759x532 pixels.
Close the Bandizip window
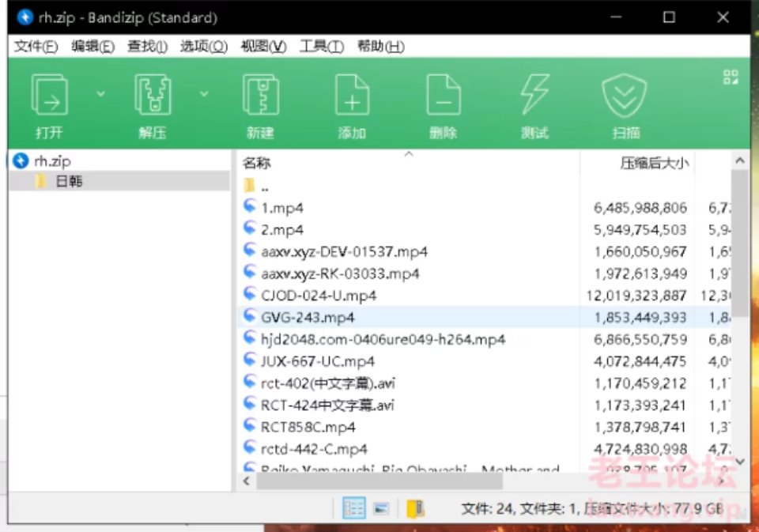(x=723, y=17)
